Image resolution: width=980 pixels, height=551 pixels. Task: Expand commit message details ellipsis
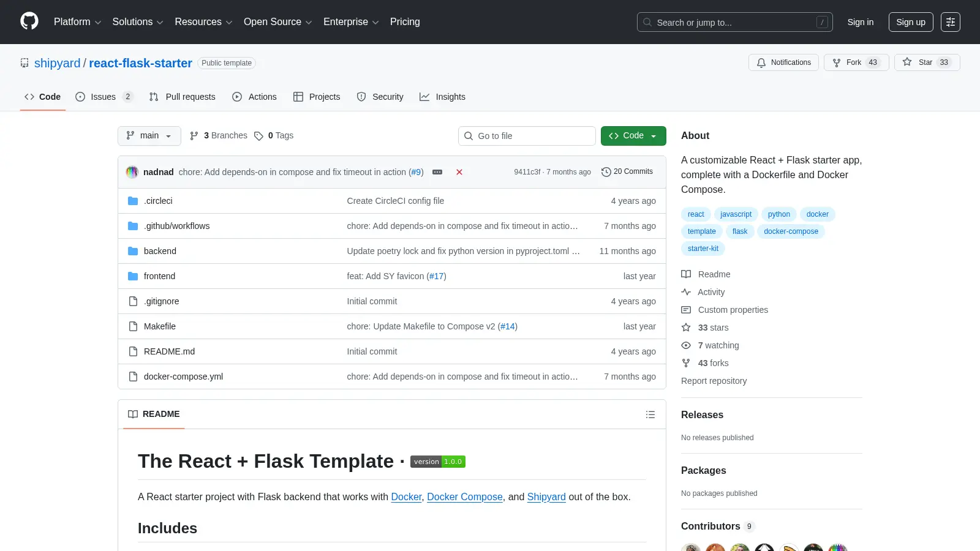pos(437,172)
